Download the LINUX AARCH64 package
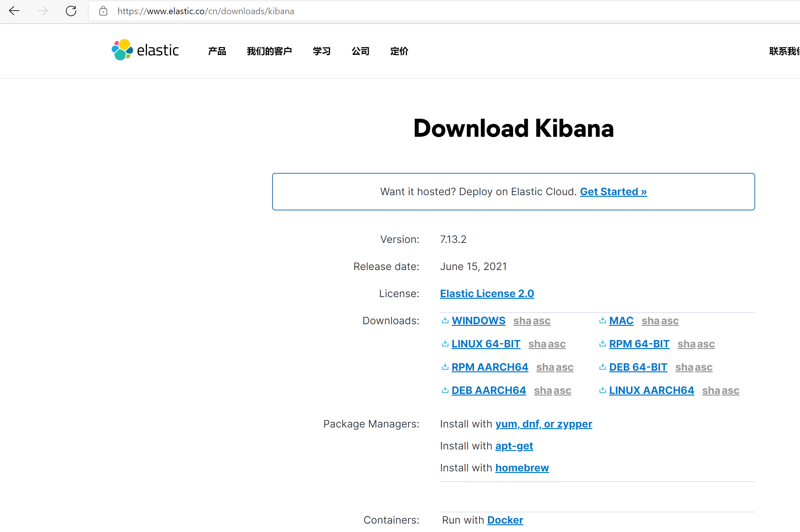 [x=651, y=390]
